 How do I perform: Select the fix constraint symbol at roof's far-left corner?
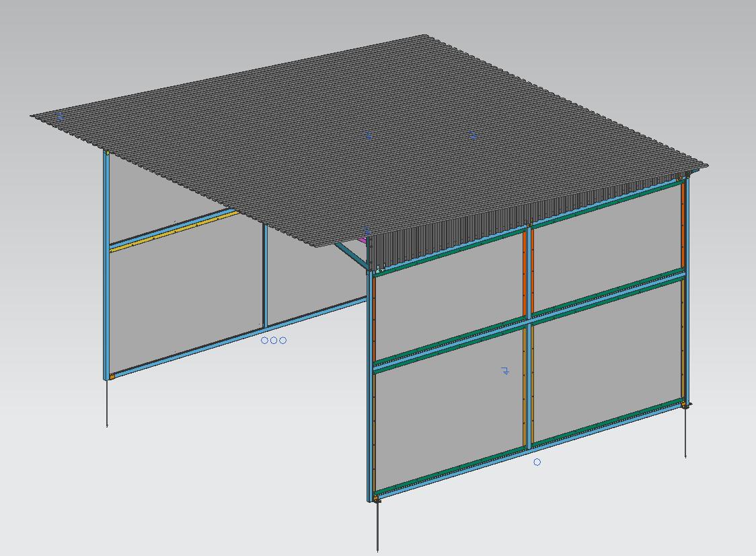point(60,116)
